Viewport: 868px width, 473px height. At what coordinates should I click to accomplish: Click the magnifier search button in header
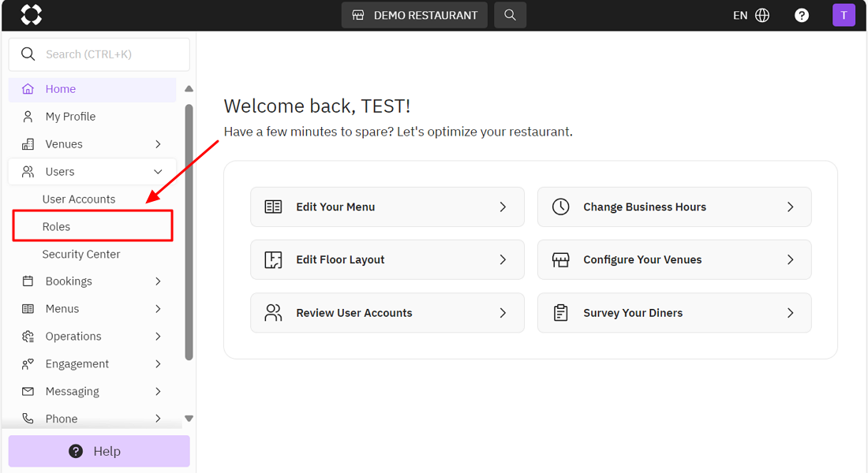510,15
